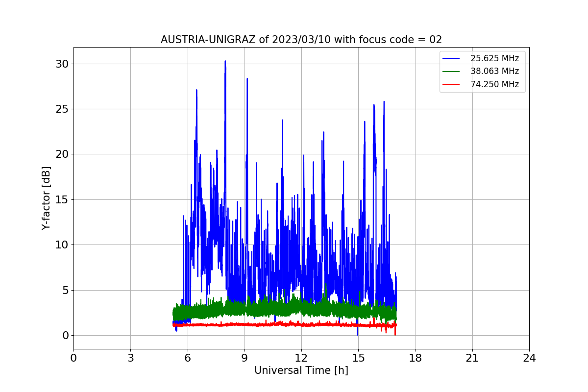Click the y-axis tick label '25'
Viewport: 588px width, 392px height.
[62, 109]
